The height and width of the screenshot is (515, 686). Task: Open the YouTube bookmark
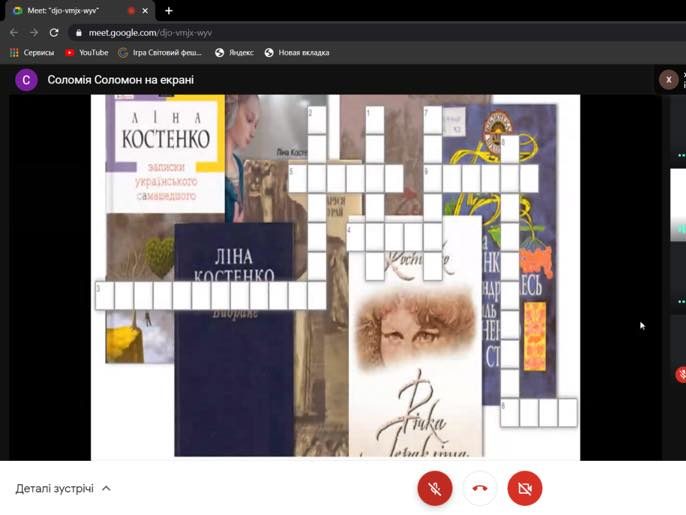coord(86,52)
